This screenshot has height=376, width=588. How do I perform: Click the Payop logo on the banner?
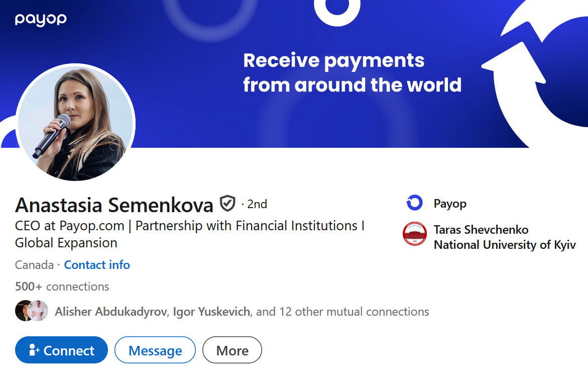click(40, 19)
